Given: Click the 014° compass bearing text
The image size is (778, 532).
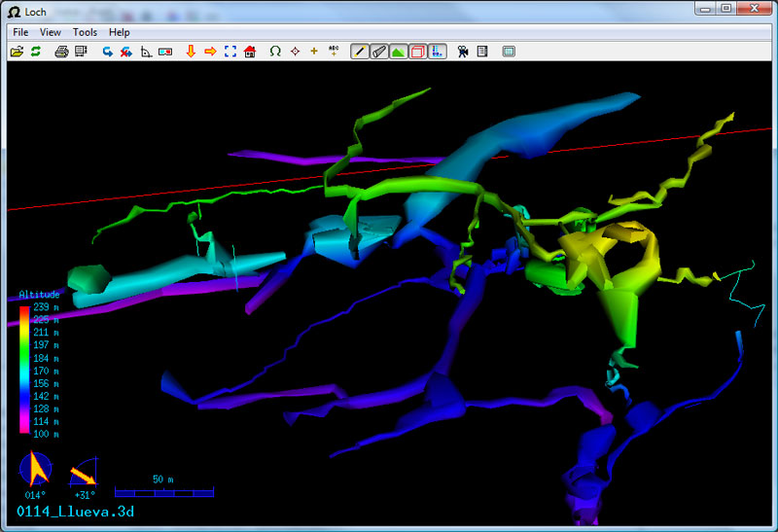Looking at the screenshot, I should [x=35, y=495].
